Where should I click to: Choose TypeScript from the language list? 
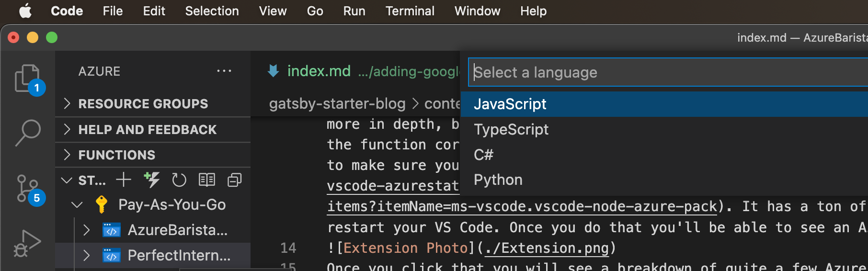[511, 130]
